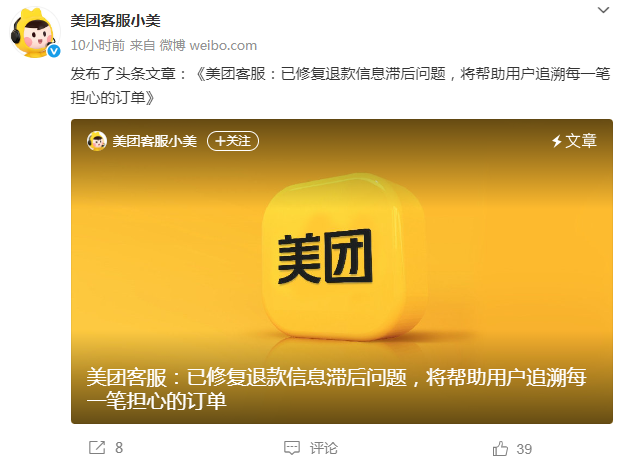622x465 pixels.
Task: Click the small avatar inside article card
Action: click(x=97, y=141)
